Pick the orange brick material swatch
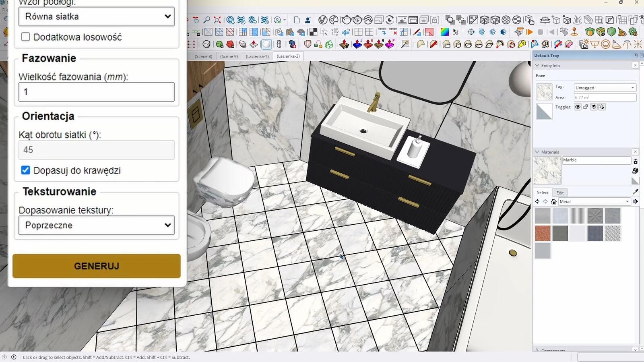This screenshot has height=362, width=644. [x=543, y=234]
